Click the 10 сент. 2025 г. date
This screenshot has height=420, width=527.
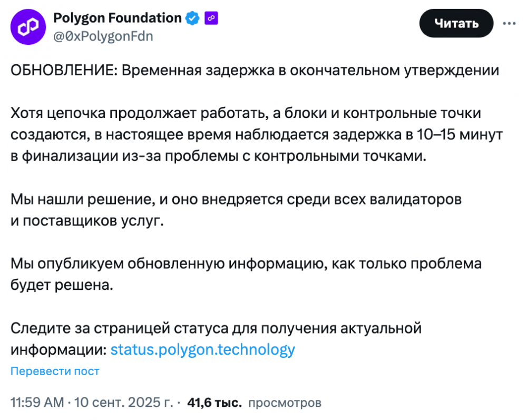[123, 402]
